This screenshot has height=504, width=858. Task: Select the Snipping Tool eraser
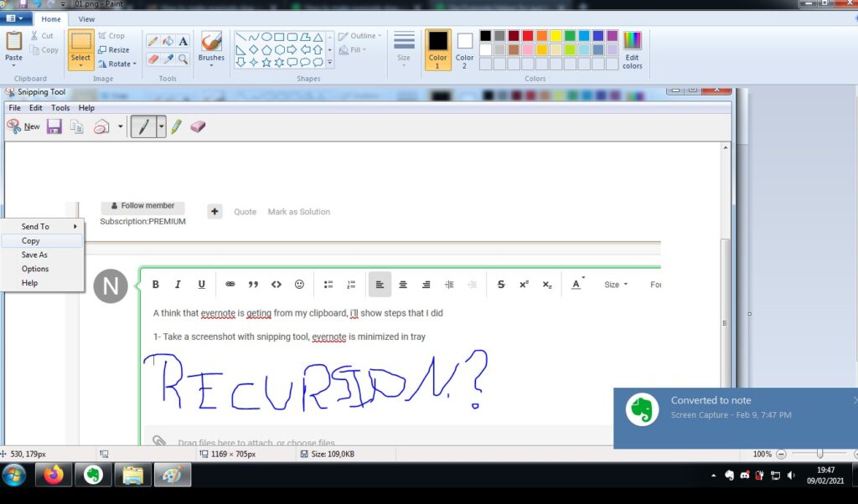(196, 126)
